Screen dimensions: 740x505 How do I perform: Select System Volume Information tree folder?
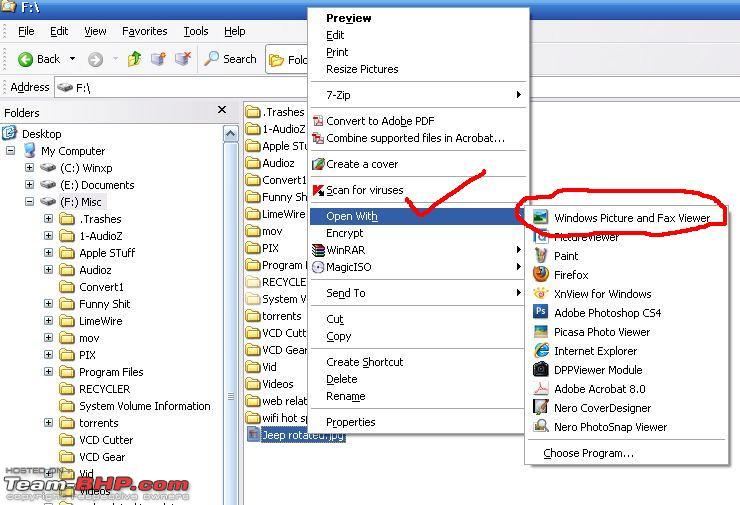(x=144, y=406)
